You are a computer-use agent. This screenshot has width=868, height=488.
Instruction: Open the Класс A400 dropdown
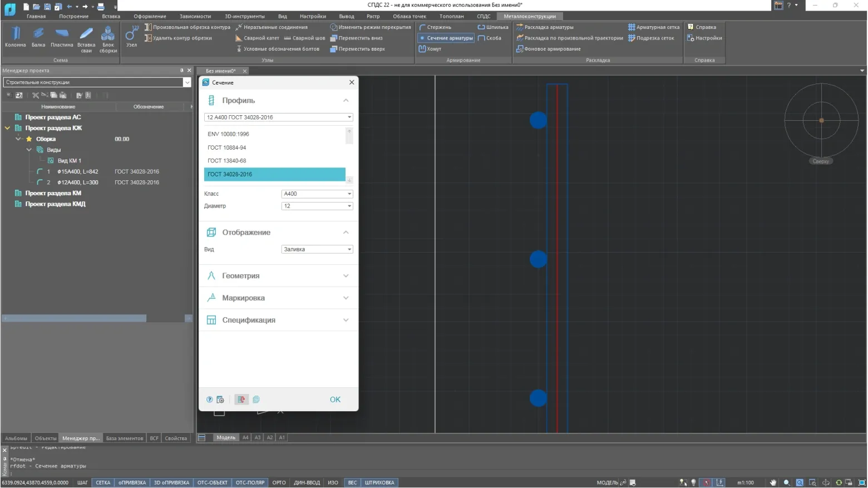click(317, 194)
